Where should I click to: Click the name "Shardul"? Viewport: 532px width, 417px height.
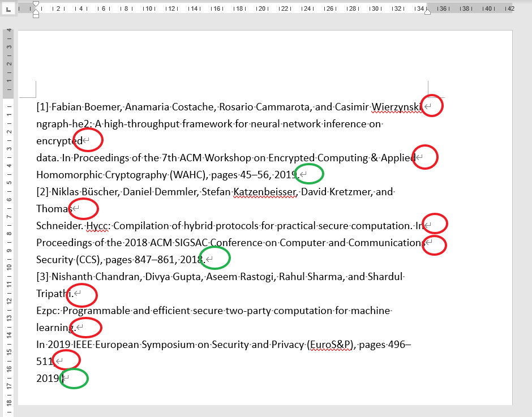tap(385, 277)
